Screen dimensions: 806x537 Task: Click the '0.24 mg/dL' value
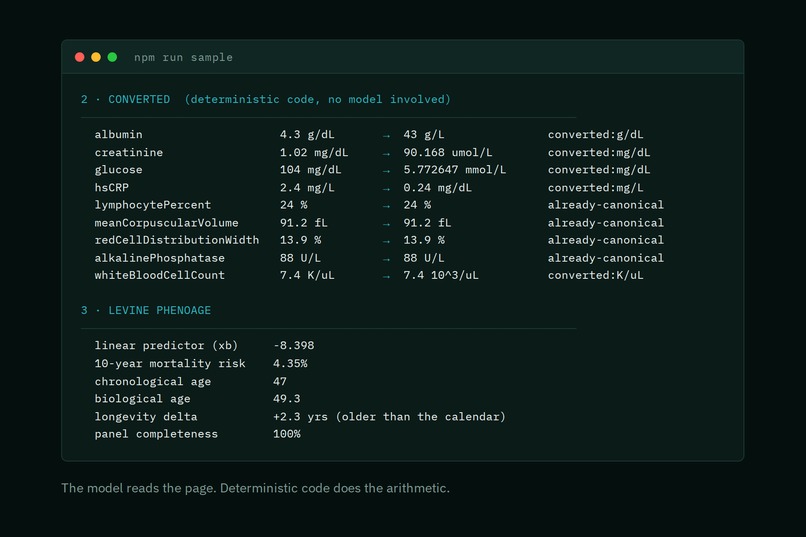click(x=437, y=188)
